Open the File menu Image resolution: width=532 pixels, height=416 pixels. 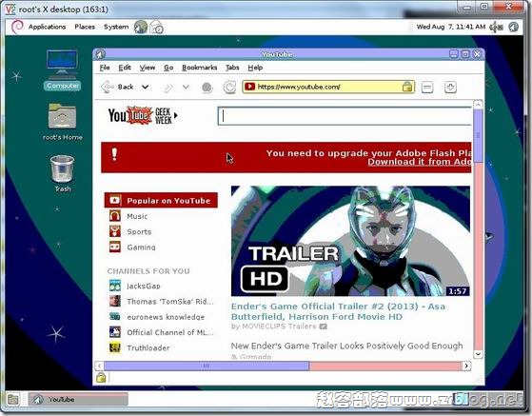(105, 68)
